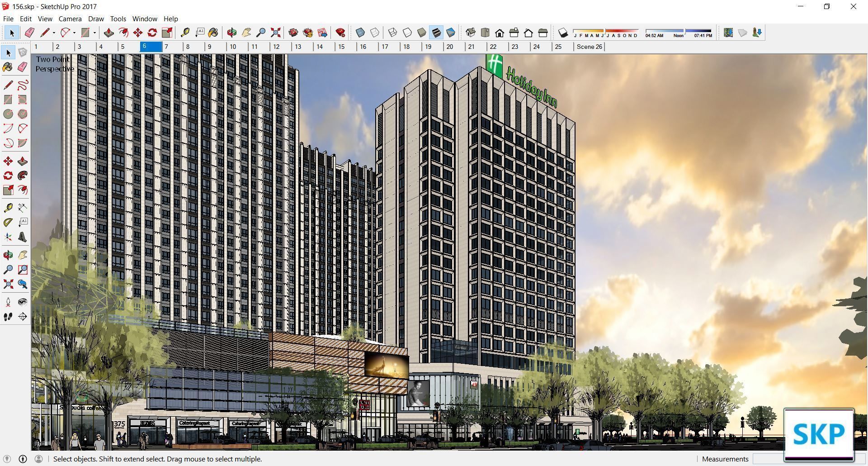The height and width of the screenshot is (466, 868).
Task: Select the Zoom Window tool
Action: click(23, 270)
